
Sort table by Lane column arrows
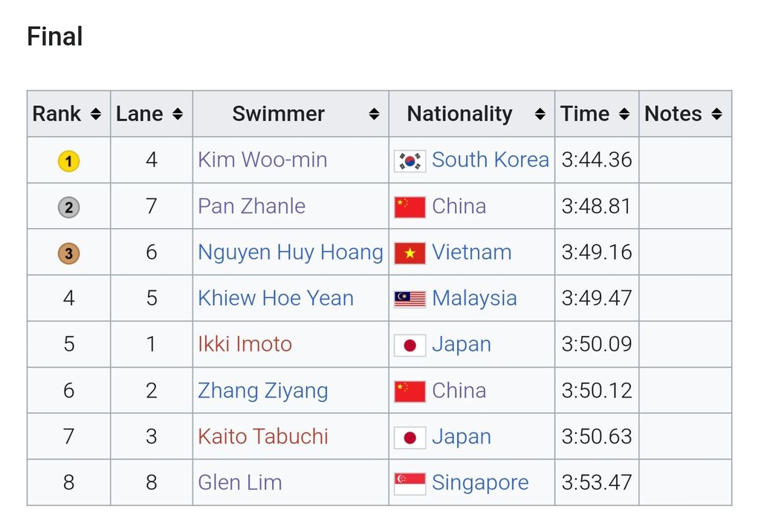point(178,114)
